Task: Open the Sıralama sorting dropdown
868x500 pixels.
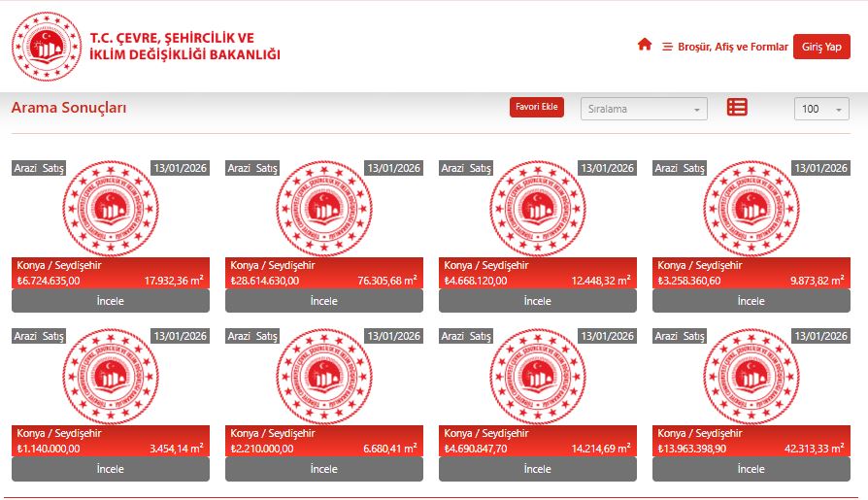Action: coord(644,109)
